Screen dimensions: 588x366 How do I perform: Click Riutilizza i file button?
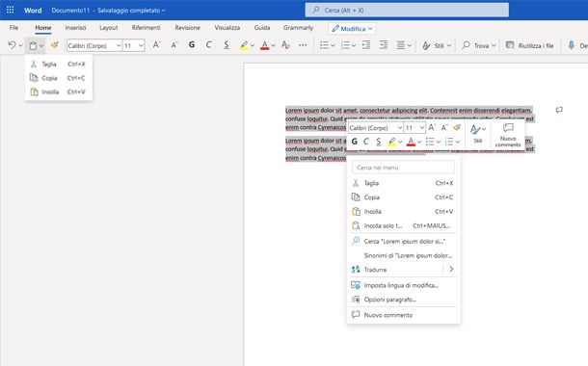(x=529, y=45)
